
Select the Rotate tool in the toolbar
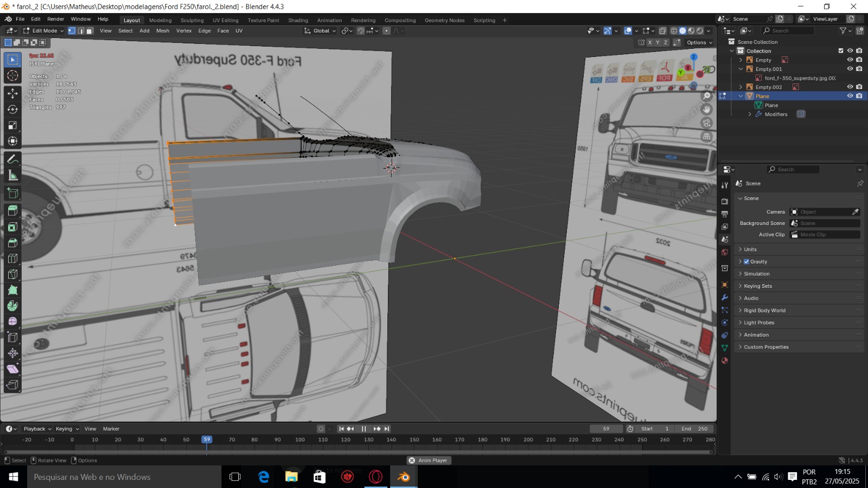[12, 110]
